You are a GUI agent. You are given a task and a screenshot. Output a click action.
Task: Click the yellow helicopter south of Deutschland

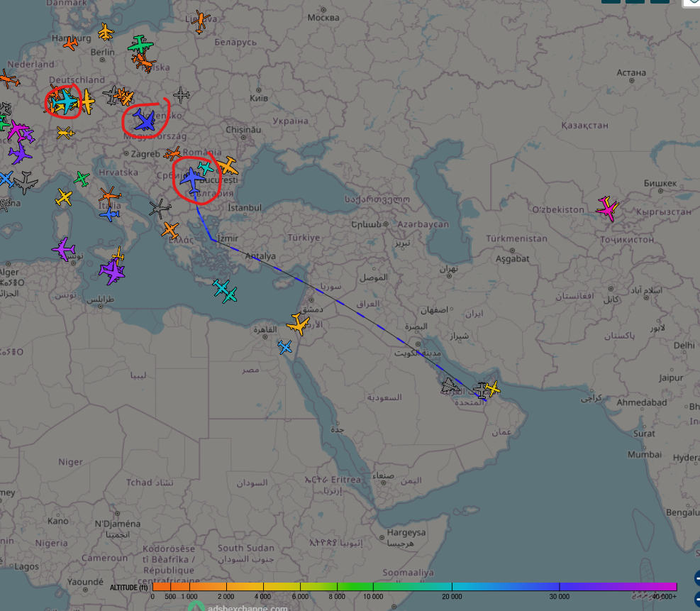pyautogui.click(x=65, y=133)
